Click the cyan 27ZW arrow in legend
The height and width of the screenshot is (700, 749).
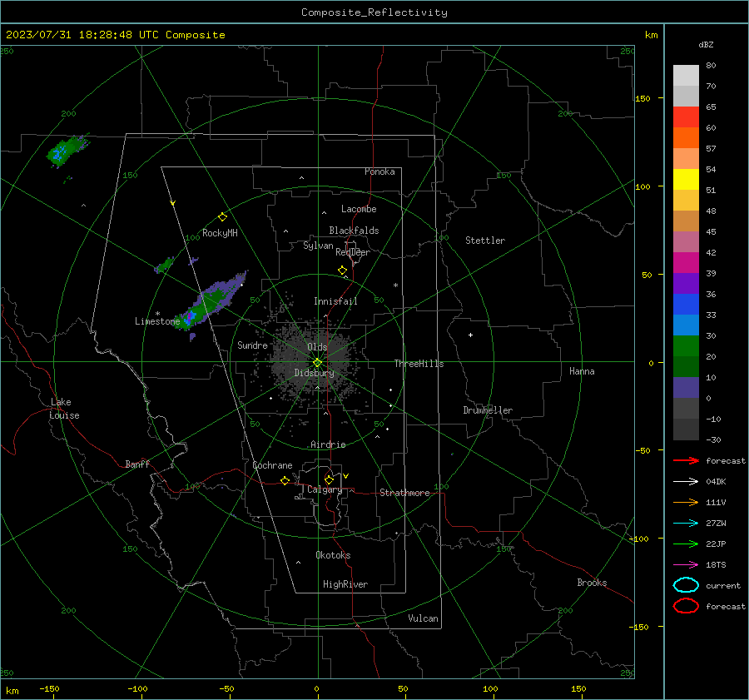686,524
